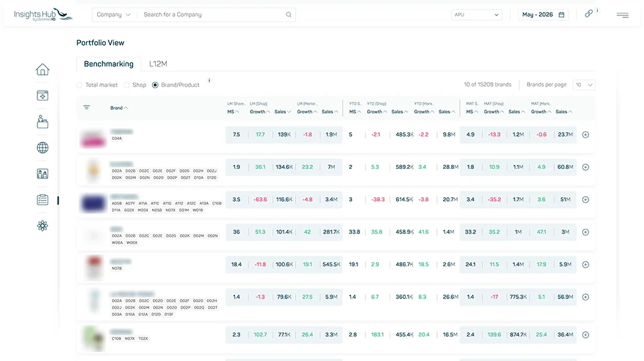Click the calendar icon next to May - 2026
Viewport: 644px width, 361px height.
point(562,15)
